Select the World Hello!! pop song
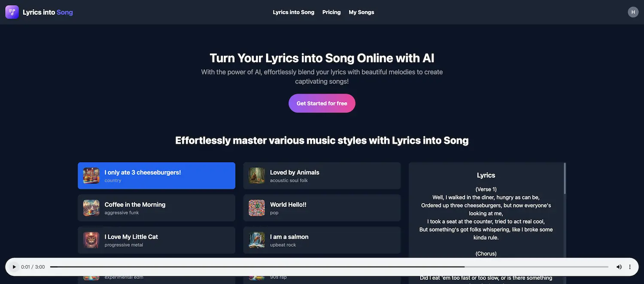Image resolution: width=644 pixels, height=284 pixels. pos(322,208)
